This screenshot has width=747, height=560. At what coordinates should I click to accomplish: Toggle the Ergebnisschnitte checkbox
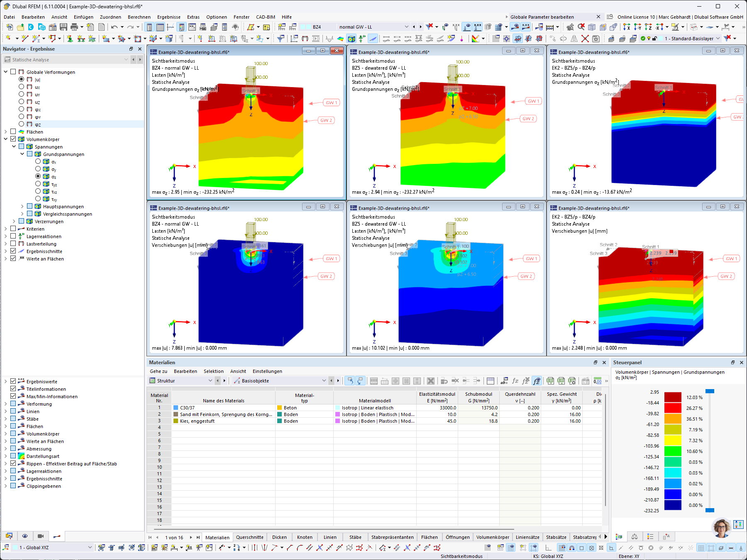[x=13, y=251]
